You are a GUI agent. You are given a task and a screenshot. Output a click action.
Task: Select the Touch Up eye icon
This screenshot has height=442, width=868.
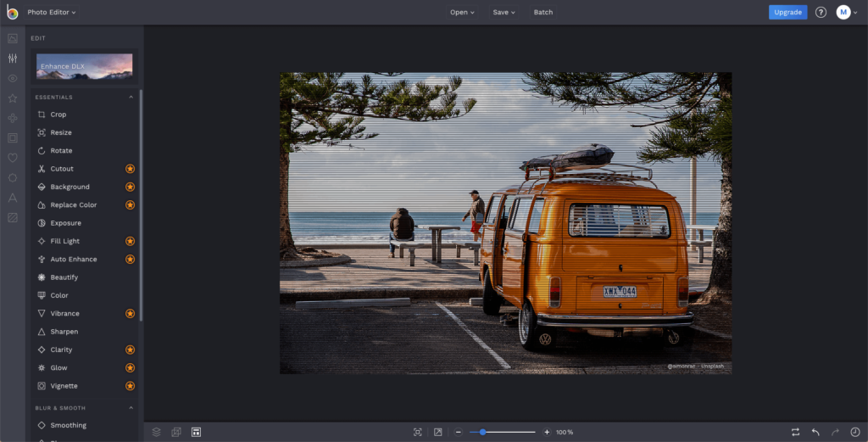tap(13, 78)
